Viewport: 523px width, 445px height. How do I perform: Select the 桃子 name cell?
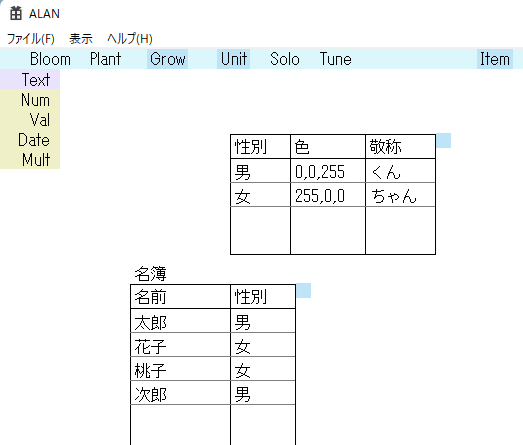tap(180, 369)
